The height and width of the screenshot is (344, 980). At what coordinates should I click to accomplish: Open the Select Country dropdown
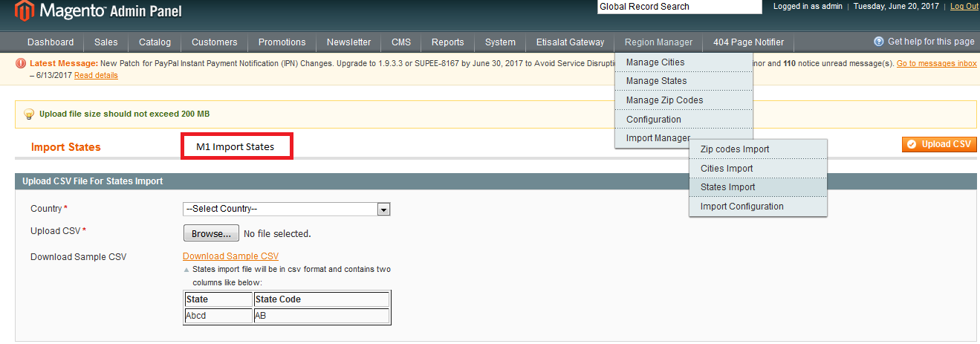click(287, 210)
